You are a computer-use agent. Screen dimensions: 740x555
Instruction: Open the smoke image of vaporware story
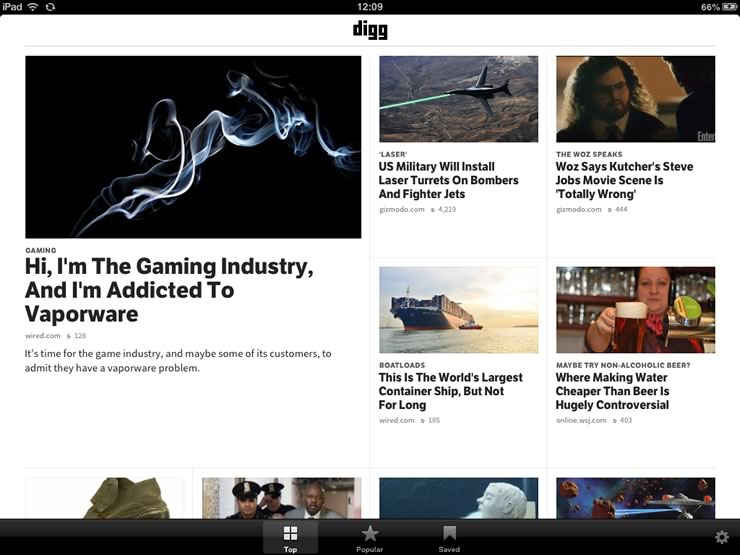coord(193,147)
